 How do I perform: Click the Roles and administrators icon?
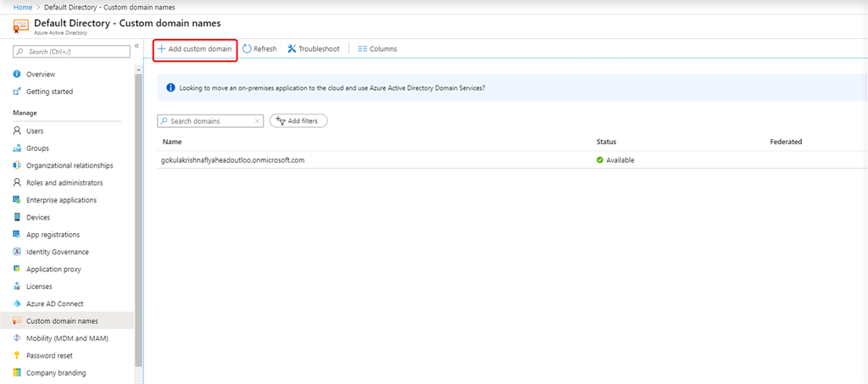click(x=17, y=182)
